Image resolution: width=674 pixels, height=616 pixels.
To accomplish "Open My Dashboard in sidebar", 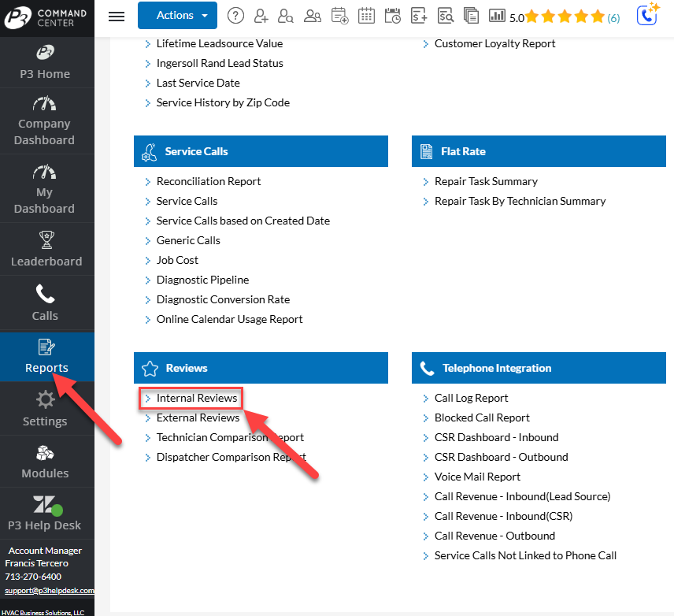I will pos(44,189).
